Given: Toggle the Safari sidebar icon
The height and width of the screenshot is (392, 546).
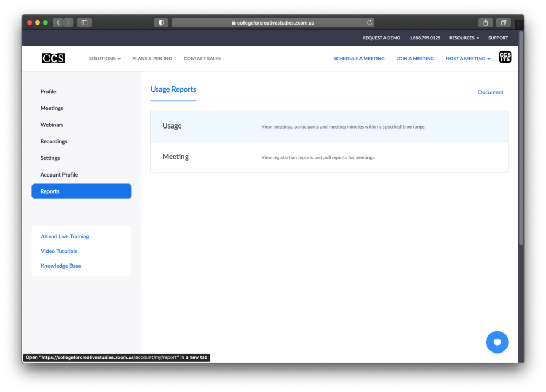Looking at the screenshot, I should click(x=84, y=22).
